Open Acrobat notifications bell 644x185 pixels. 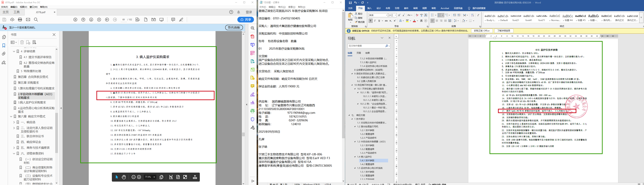tap(239, 12)
